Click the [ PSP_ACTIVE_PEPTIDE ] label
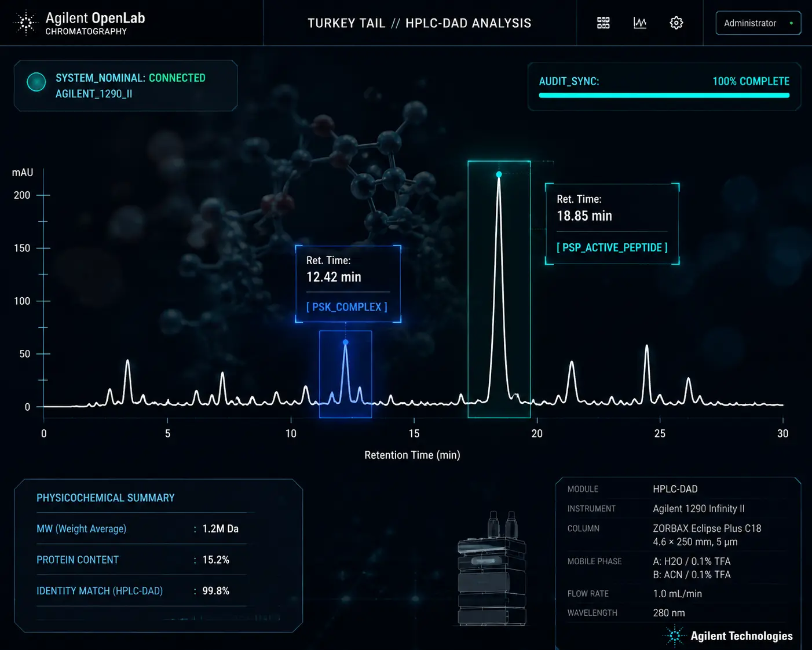This screenshot has width=812, height=650. [x=612, y=247]
